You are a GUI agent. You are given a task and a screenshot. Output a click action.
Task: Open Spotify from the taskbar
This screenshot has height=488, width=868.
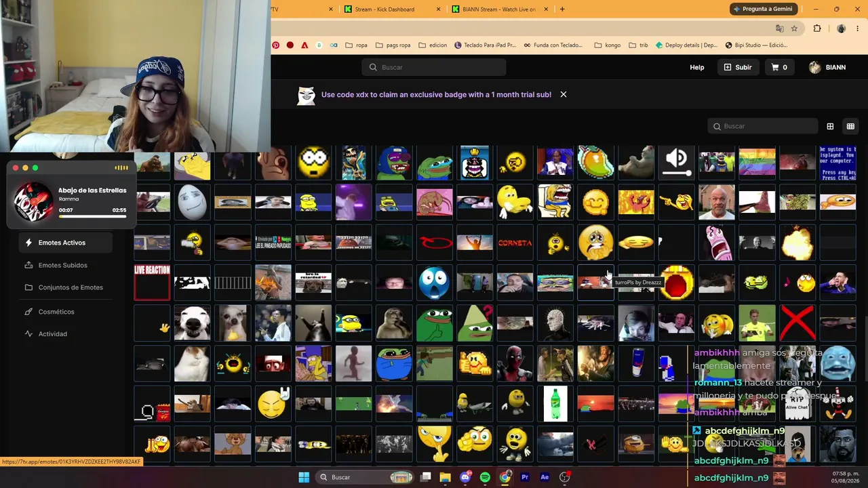coord(485,477)
